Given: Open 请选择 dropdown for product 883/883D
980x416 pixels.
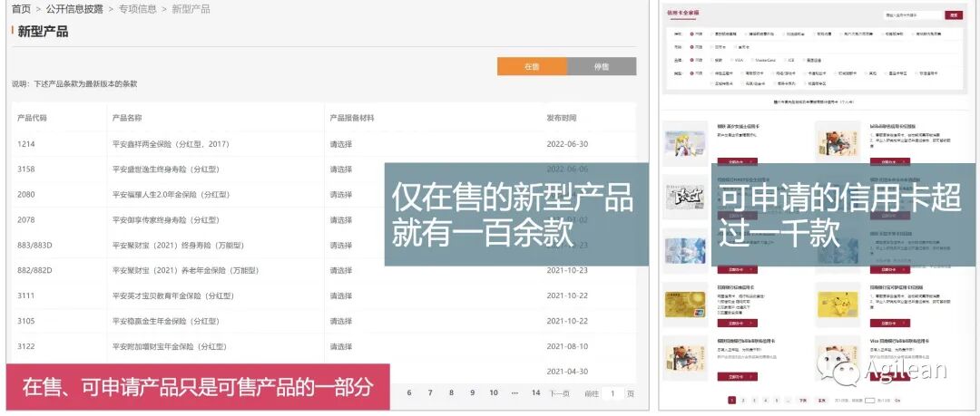Looking at the screenshot, I should click(x=341, y=246).
